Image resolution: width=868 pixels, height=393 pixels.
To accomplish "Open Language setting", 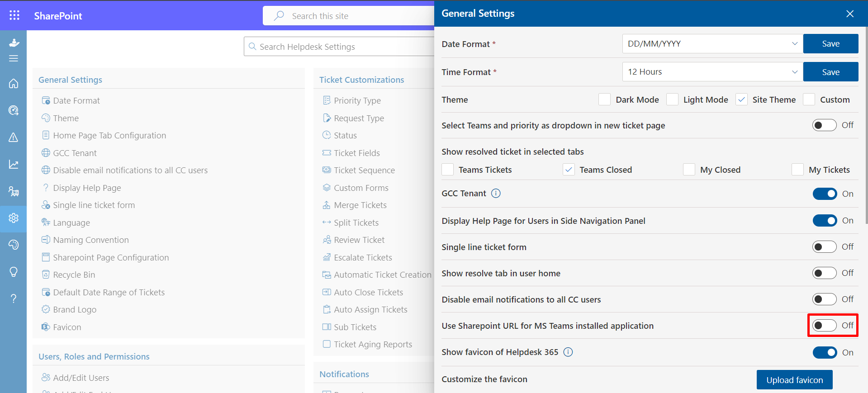I will [66, 223].
